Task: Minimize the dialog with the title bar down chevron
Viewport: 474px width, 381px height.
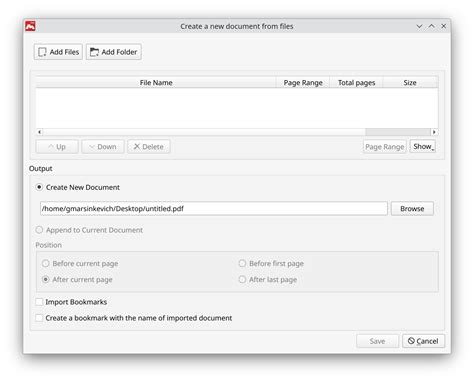Action: click(419, 26)
